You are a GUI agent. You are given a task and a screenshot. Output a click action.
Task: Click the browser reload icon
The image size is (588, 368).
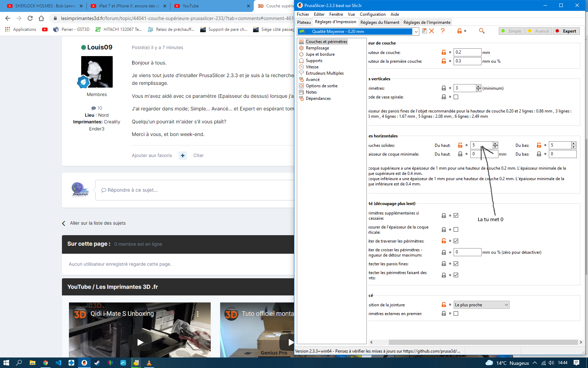pyautogui.click(x=30, y=18)
